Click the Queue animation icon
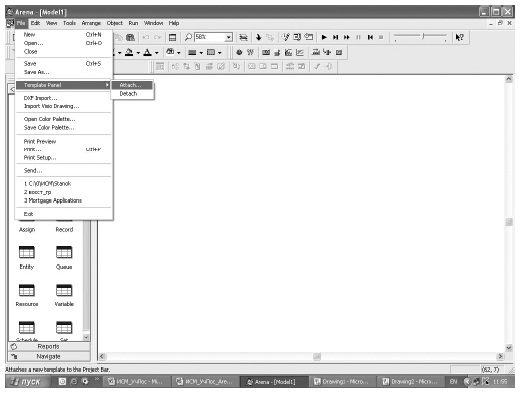Viewport: 521px width, 398px height. (316, 52)
